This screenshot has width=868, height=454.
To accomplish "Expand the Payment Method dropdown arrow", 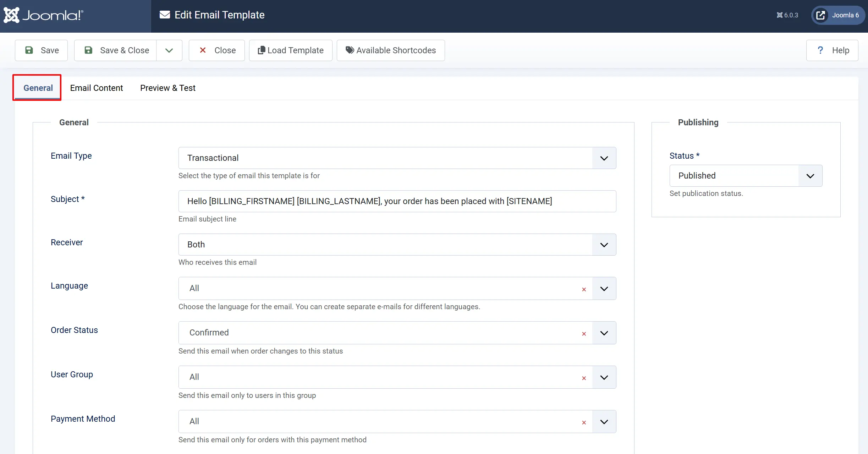I will point(604,422).
